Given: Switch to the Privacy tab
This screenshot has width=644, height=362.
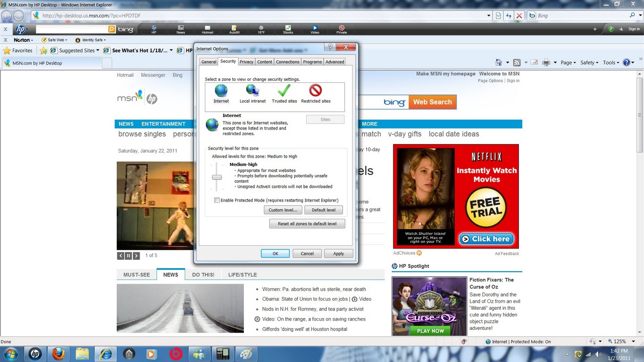Looking at the screenshot, I should click(246, 62).
